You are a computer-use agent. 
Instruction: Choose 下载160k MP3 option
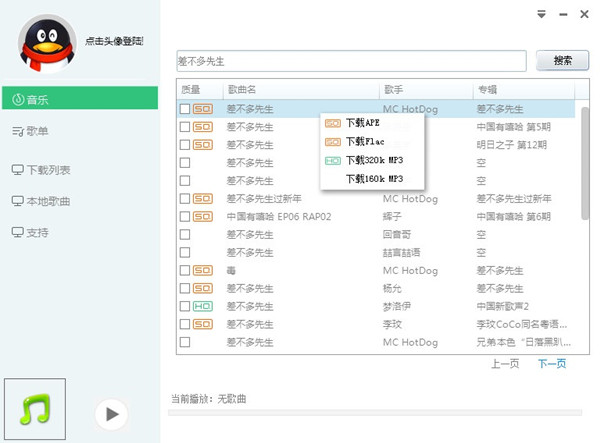pos(373,179)
